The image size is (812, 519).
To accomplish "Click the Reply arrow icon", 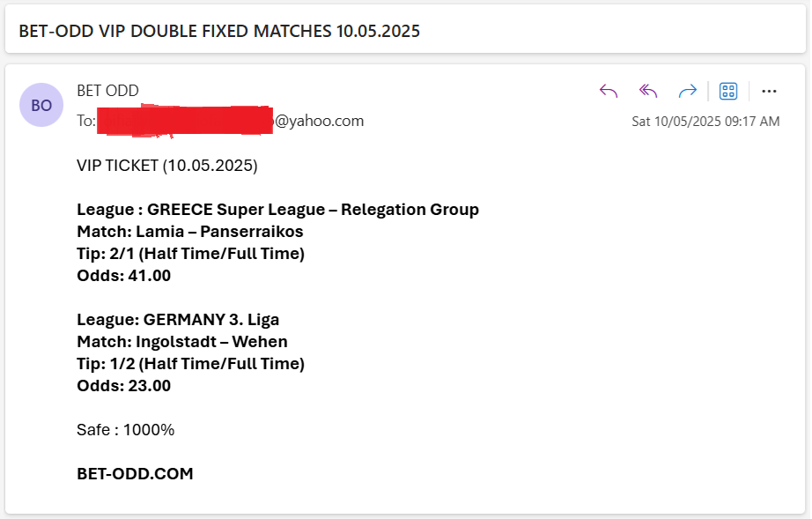I will click(609, 91).
